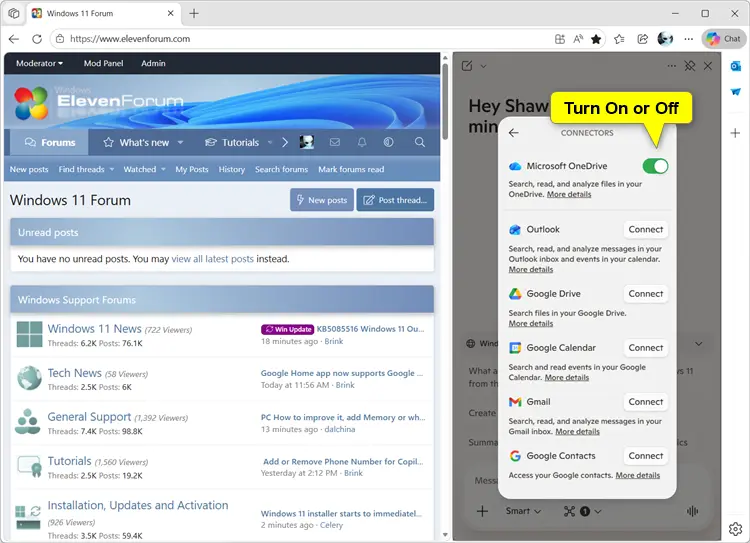
Task: Open forum search magnifier icon
Action: 419,142
